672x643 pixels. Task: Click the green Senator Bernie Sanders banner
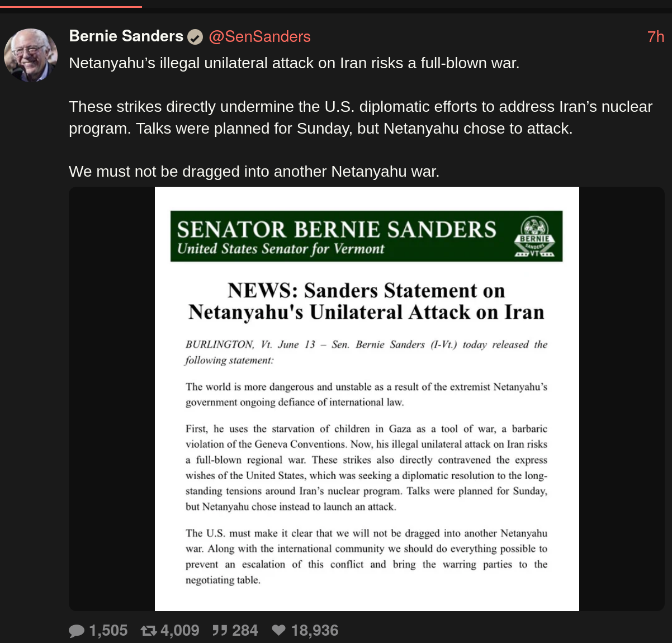point(366,236)
